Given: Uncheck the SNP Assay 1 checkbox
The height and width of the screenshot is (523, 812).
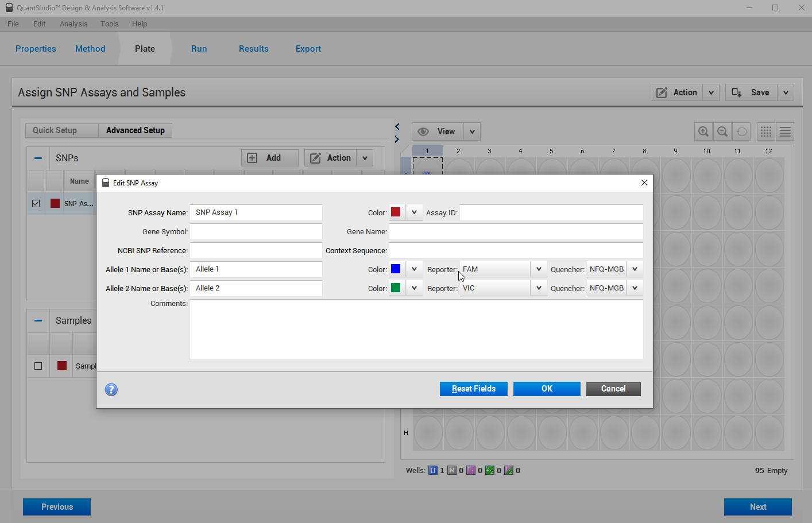Looking at the screenshot, I should 36,203.
